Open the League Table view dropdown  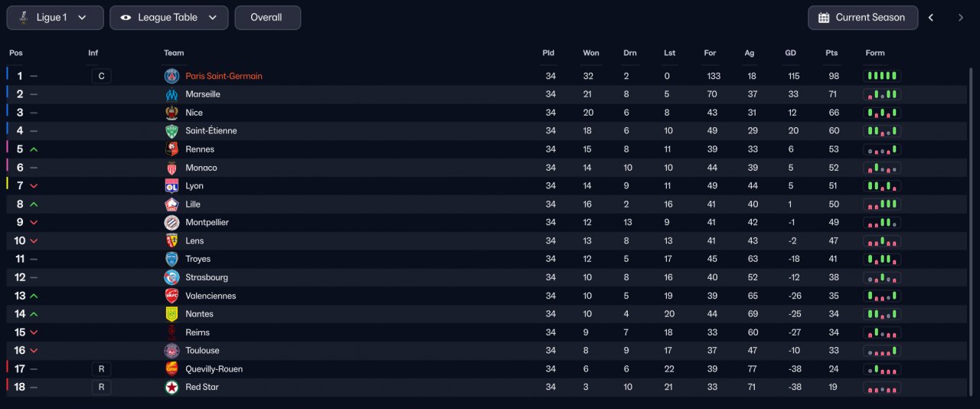click(168, 18)
